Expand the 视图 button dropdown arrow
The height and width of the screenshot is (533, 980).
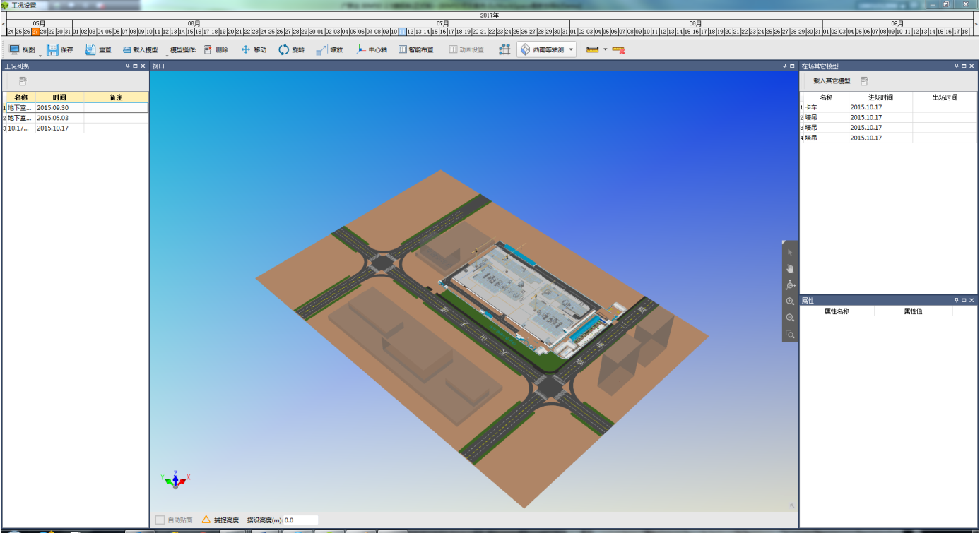pyautogui.click(x=40, y=56)
